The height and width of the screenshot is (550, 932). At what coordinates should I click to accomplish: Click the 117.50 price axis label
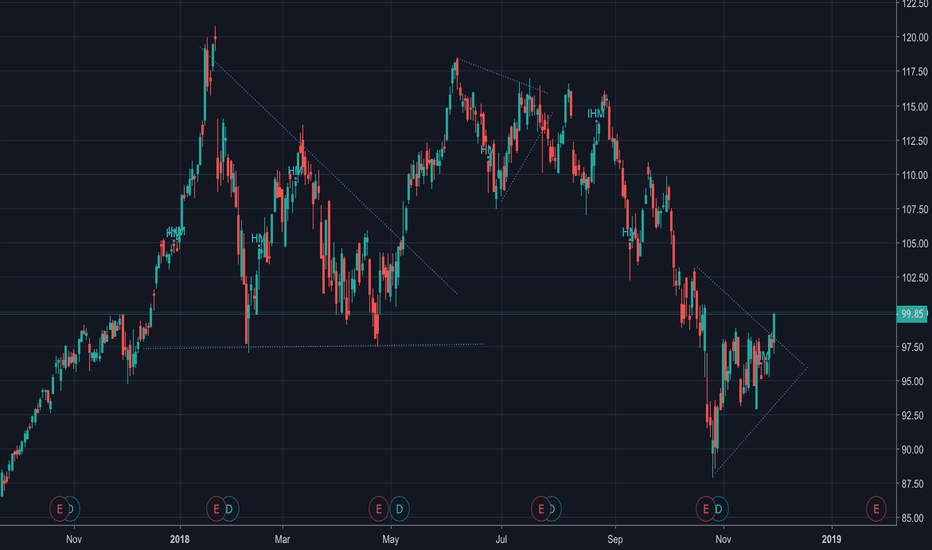[x=915, y=72]
